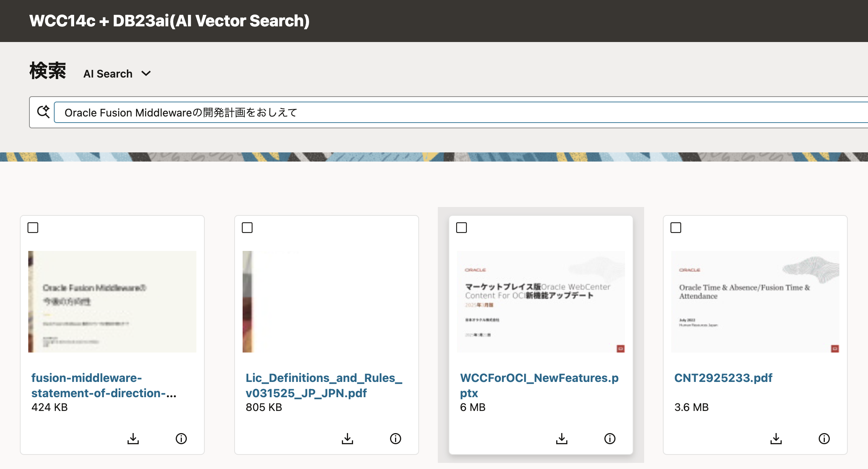The height and width of the screenshot is (469, 868).
Task: Open the CNT2925233.pdf link
Action: 723,378
